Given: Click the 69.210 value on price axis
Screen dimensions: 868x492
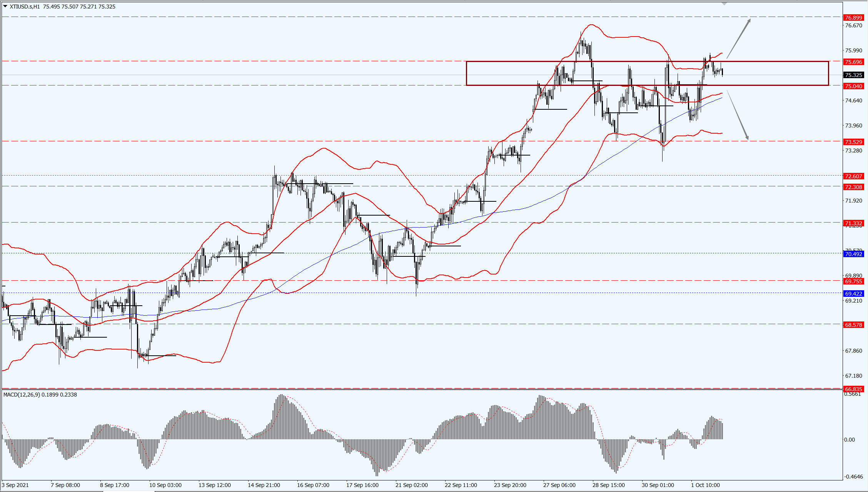Looking at the screenshot, I should (853, 301).
